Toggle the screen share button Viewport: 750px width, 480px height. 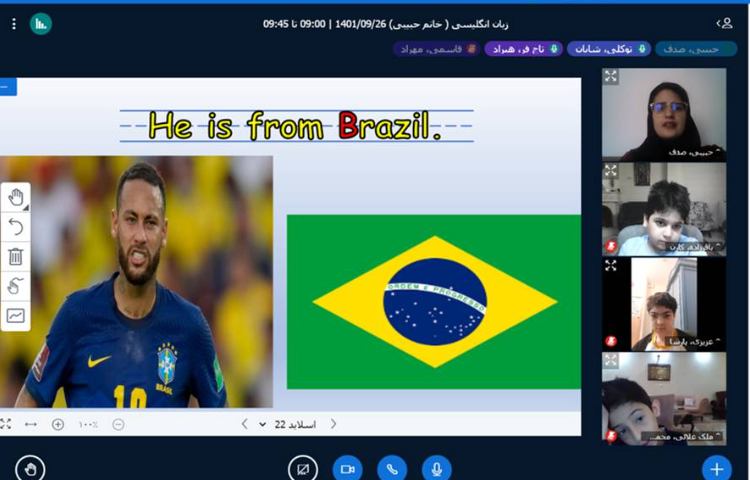[302, 468]
